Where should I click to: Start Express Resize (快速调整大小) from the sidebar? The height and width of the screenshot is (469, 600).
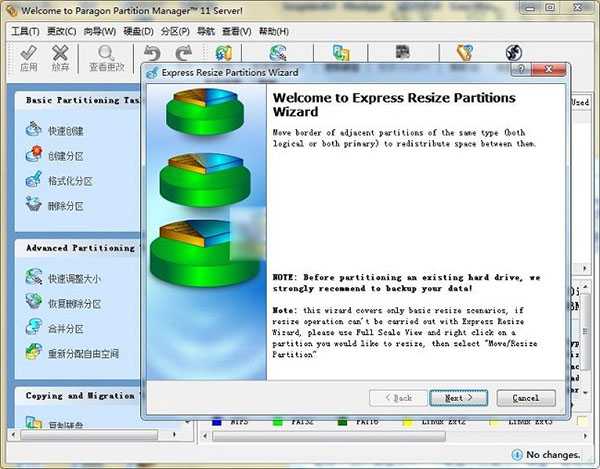click(x=73, y=278)
